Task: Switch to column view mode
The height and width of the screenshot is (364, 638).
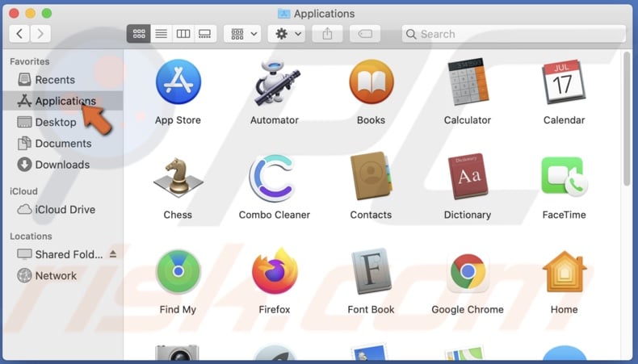Action: (183, 34)
